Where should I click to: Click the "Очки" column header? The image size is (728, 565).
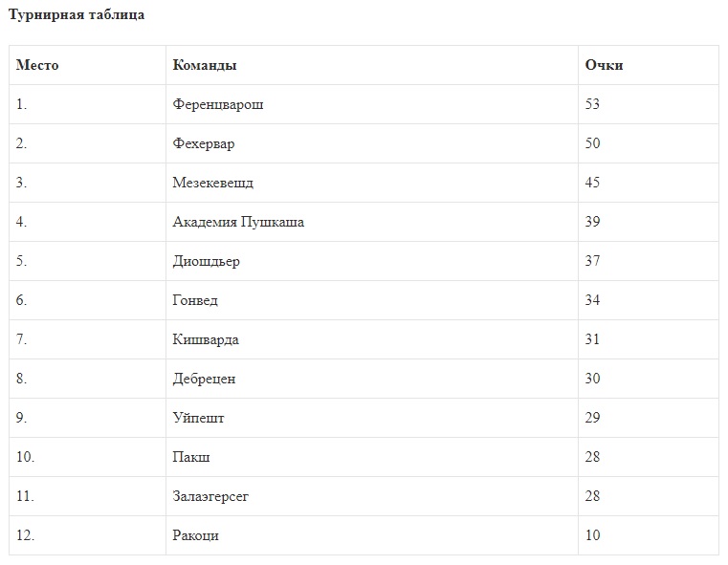pyautogui.click(x=604, y=65)
